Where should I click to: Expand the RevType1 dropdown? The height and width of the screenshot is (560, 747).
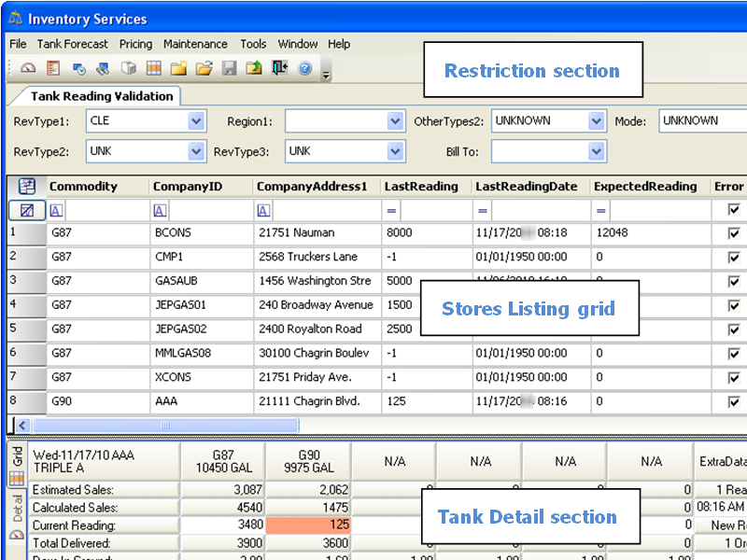tap(196, 121)
